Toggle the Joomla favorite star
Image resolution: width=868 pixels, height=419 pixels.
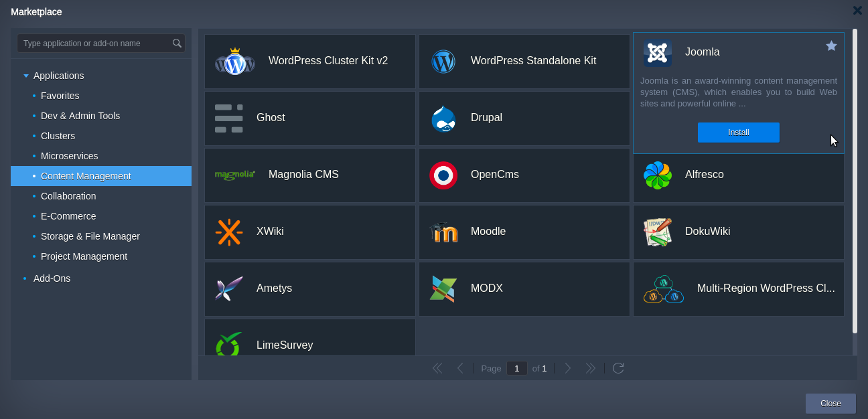click(x=831, y=46)
